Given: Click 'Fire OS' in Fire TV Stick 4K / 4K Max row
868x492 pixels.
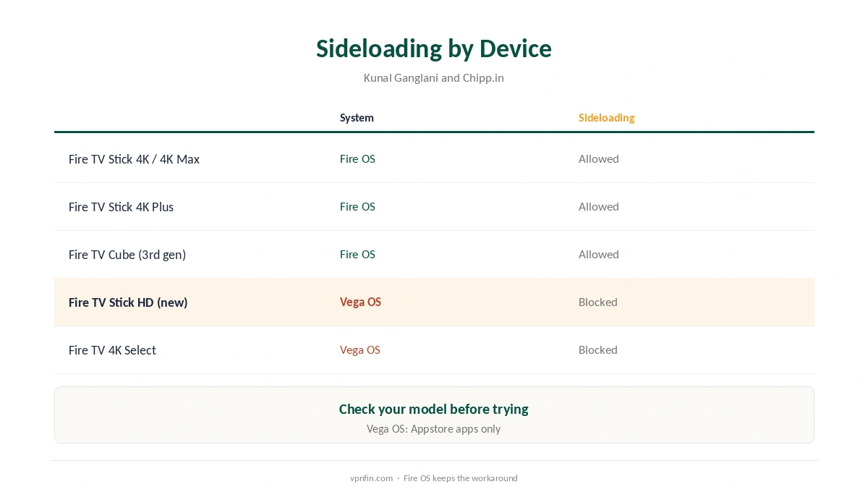Looking at the screenshot, I should tap(357, 158).
